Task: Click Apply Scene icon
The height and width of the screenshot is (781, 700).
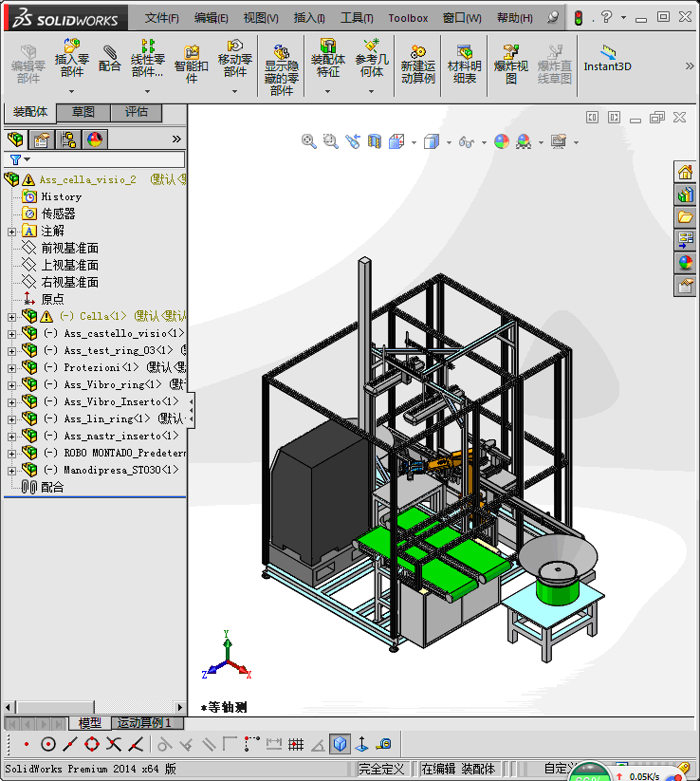Action: (524, 141)
